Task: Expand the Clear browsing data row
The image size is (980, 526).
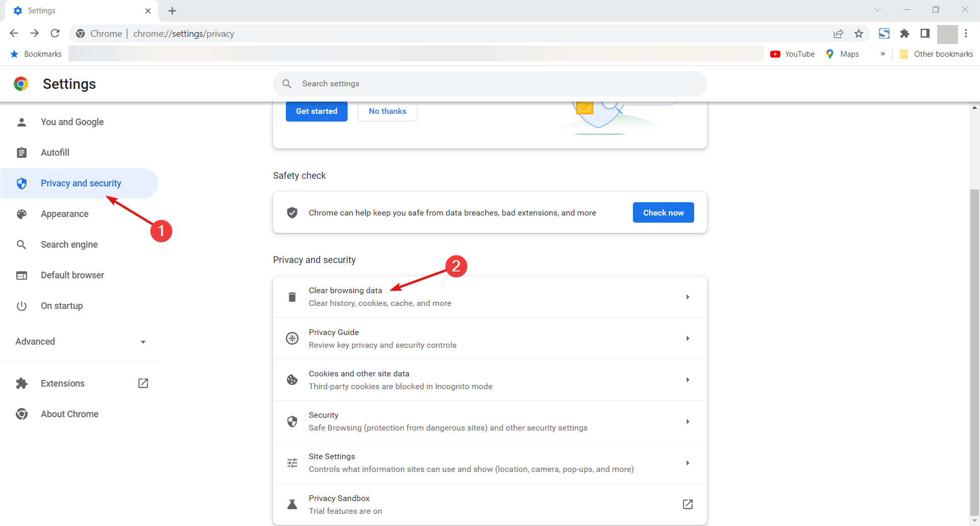Action: (688, 297)
